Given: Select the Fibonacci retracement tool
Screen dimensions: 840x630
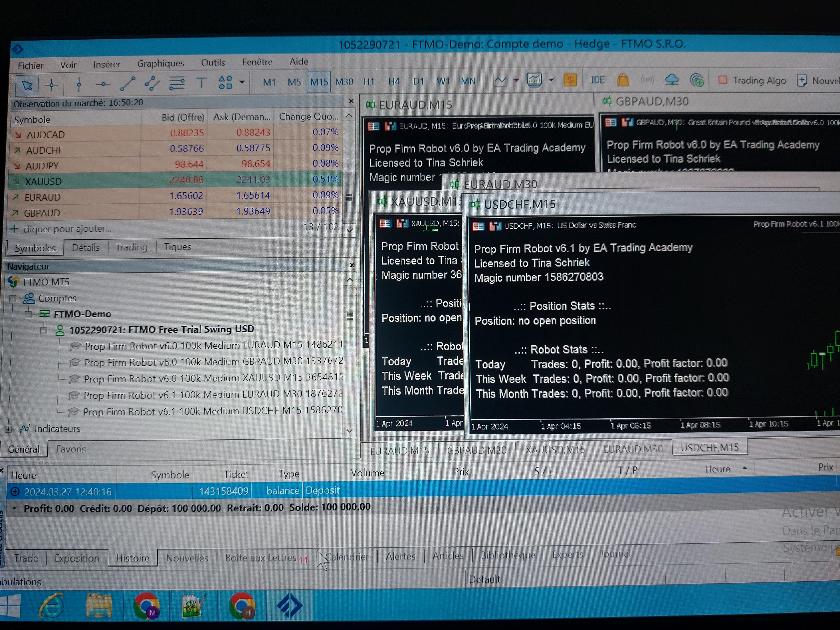Looking at the screenshot, I should click(177, 83).
